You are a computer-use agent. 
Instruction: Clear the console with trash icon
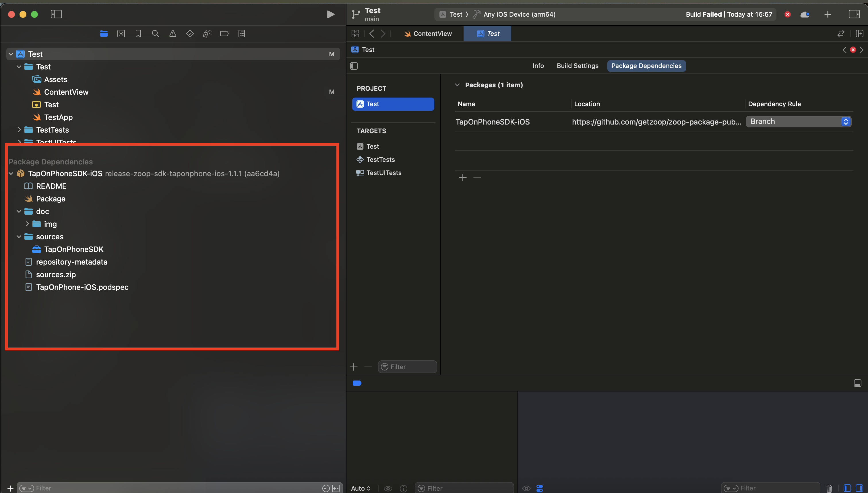click(x=829, y=488)
